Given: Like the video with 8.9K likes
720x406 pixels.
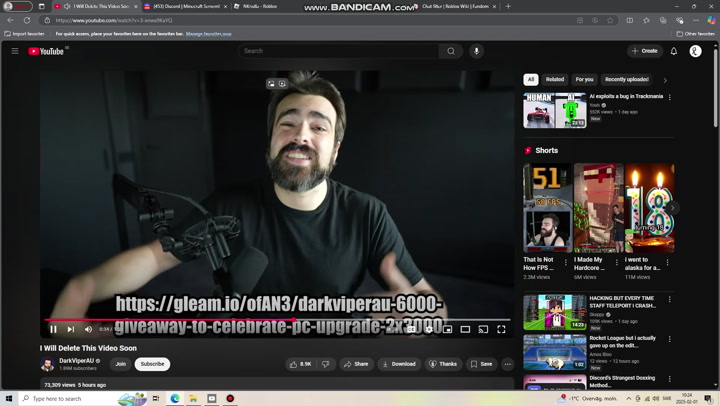Looking at the screenshot, I should [300, 364].
